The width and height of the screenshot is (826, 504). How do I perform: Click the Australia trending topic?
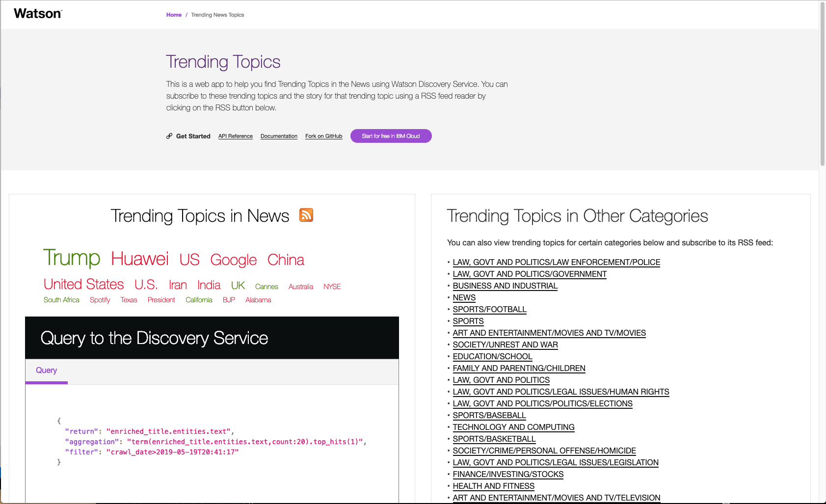click(x=301, y=287)
